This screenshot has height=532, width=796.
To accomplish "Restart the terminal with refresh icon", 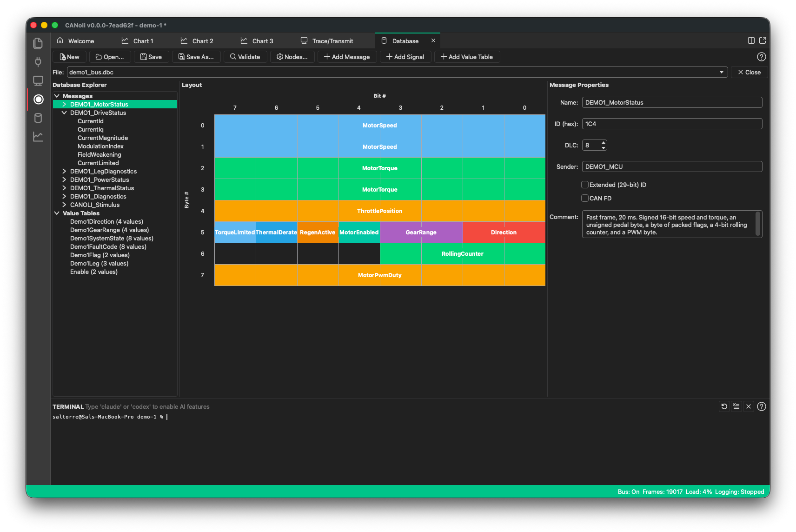I will tap(724, 406).
